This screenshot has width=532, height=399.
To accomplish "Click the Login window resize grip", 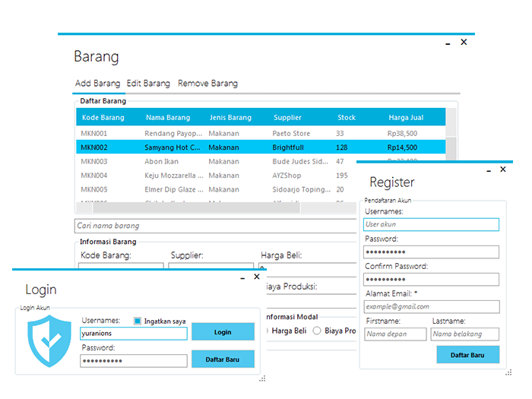I will (263, 378).
